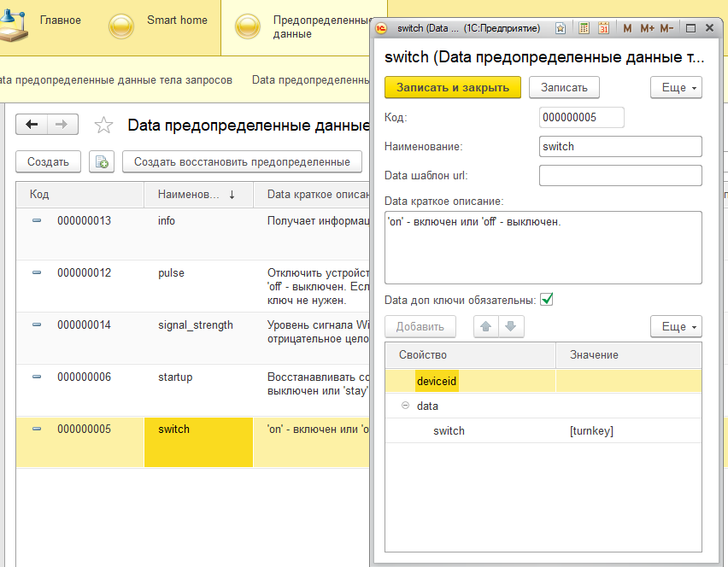Star the list page as favorite
728x567 pixels.
click(x=103, y=126)
